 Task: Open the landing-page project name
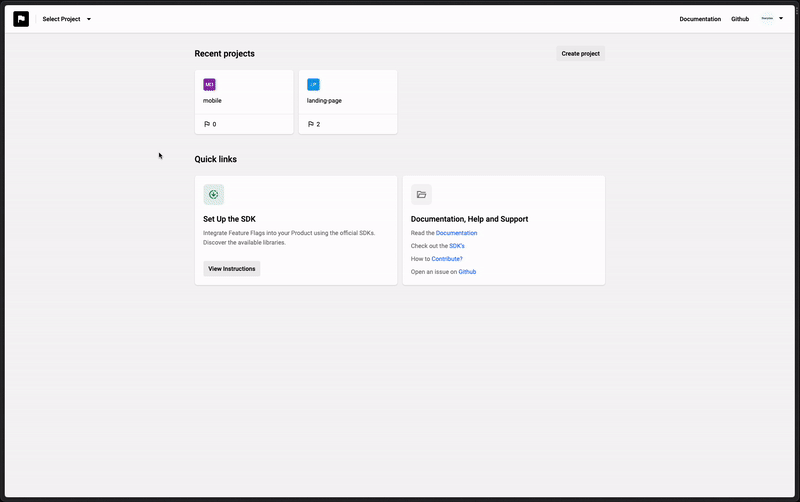pos(324,101)
